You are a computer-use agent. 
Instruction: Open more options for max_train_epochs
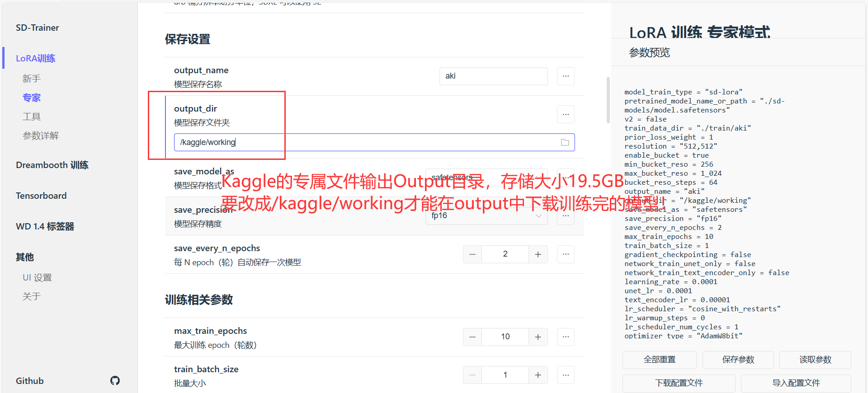(566, 337)
